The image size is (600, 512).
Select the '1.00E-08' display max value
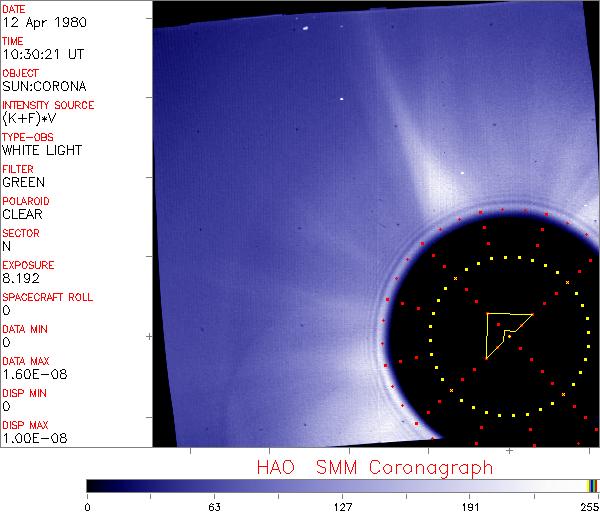pos(28,438)
